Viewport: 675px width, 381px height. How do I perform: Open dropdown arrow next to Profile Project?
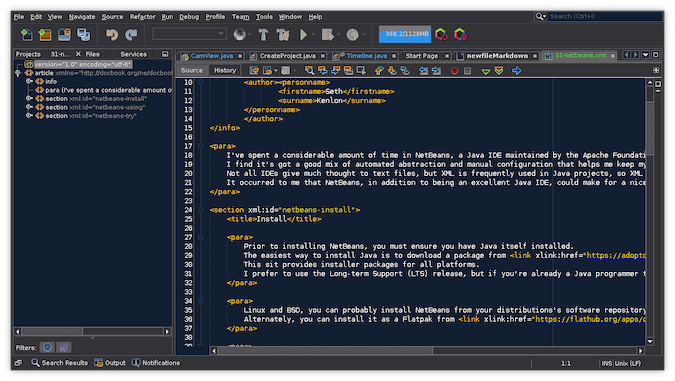(x=364, y=34)
